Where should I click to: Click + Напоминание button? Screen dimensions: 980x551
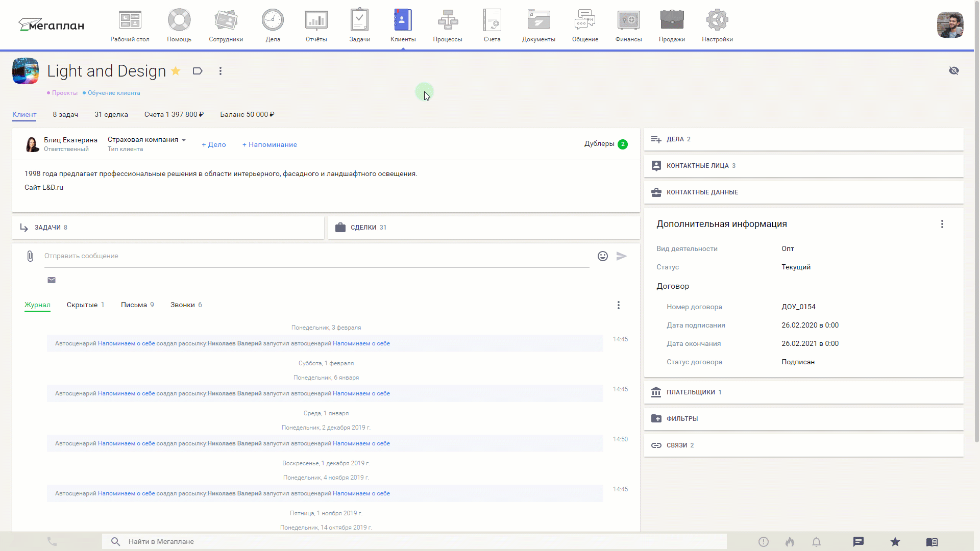[x=269, y=145]
